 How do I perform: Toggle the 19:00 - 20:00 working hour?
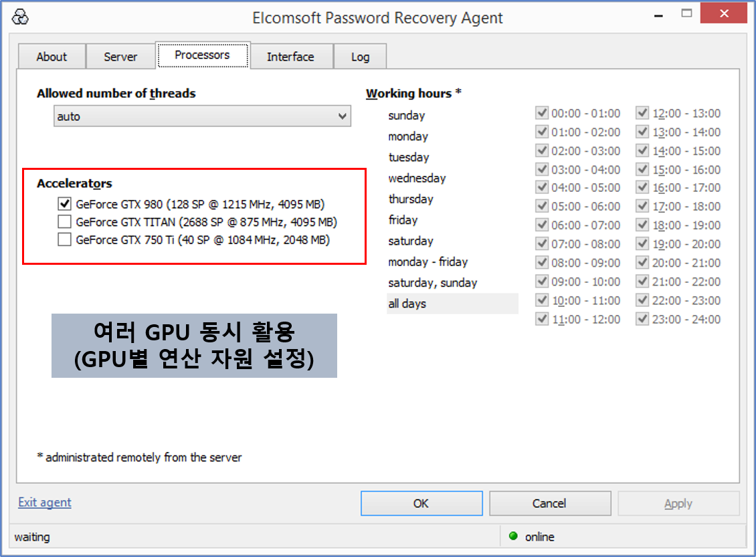point(642,244)
